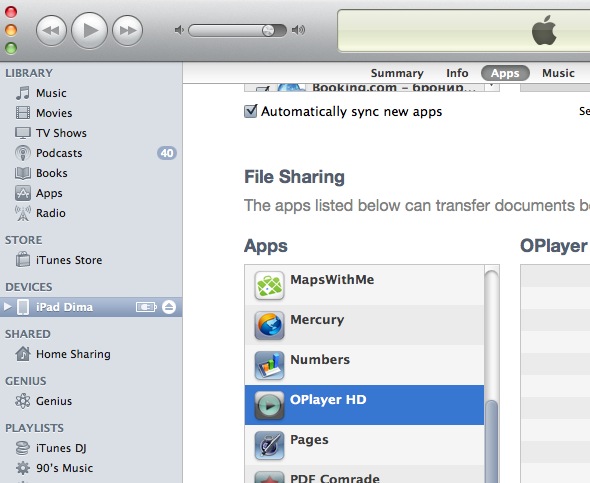590x483 pixels.
Task: Click the iPad Dima battery indicator
Action: tap(146, 307)
